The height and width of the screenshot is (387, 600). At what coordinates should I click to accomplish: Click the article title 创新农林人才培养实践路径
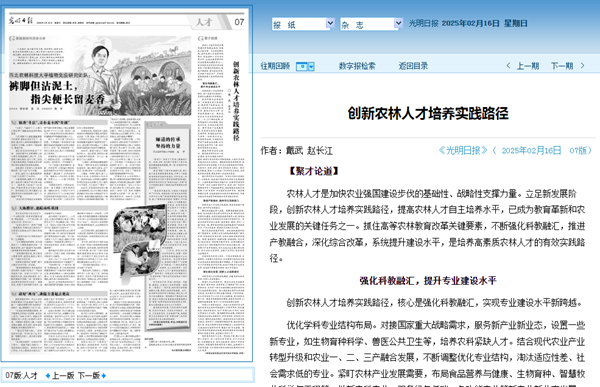[x=428, y=113]
